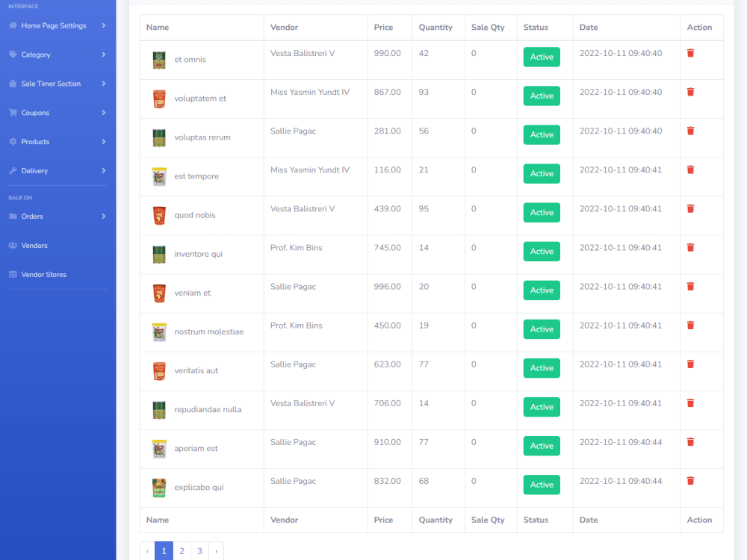
Task: Delete the veniam et product
Action: tap(690, 286)
